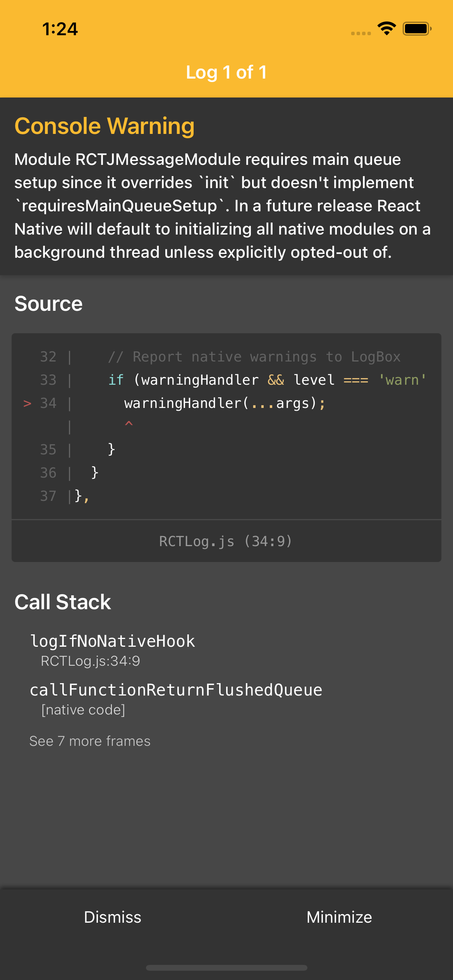Viewport: 453px width, 980px height.
Task: Tap RCTLog.js:34:9 under logIfNoNativeHook
Action: coord(91,661)
